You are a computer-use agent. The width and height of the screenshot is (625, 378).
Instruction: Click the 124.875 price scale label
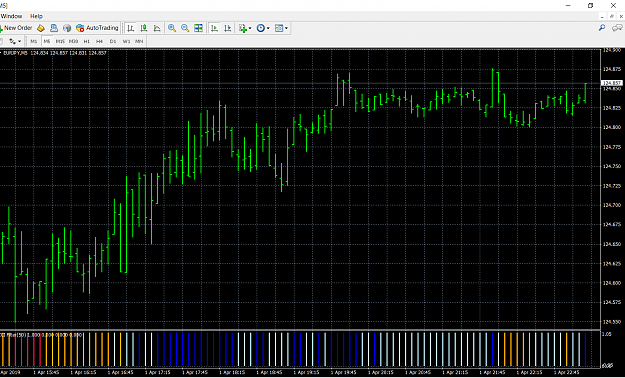pyautogui.click(x=611, y=69)
